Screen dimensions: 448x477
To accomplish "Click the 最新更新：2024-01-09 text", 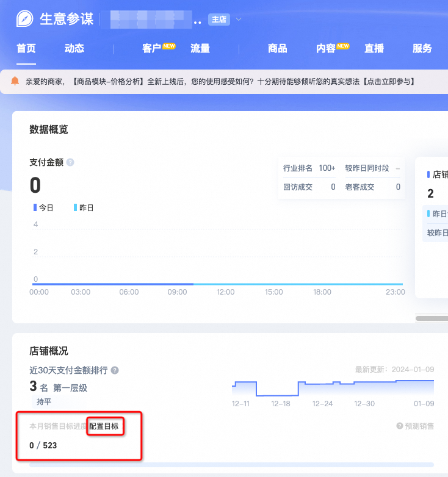I will (x=394, y=369).
